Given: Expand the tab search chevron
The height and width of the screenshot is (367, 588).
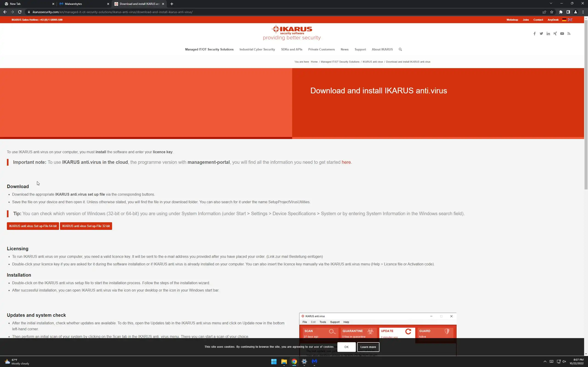Looking at the screenshot, I should coord(551,3).
